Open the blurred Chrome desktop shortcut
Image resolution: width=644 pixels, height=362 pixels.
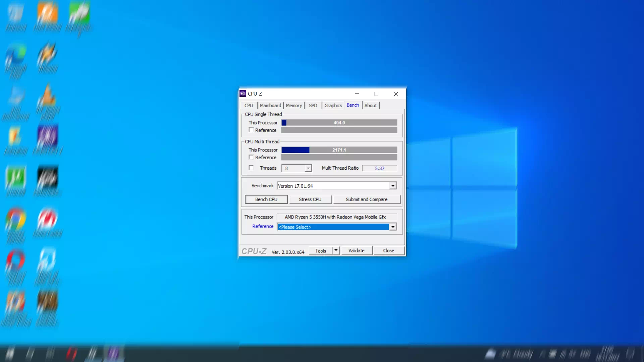click(x=15, y=220)
